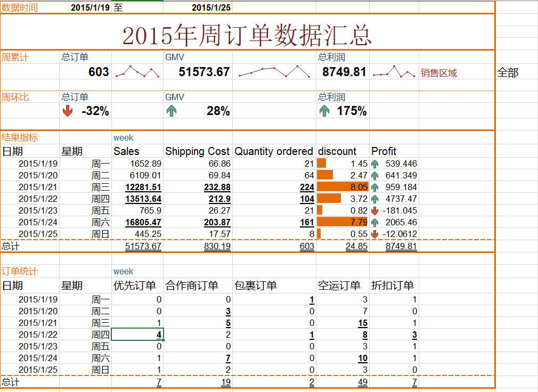Click the orange data bar with discount 7.79
This screenshot has width=538, height=392.
click(x=342, y=222)
